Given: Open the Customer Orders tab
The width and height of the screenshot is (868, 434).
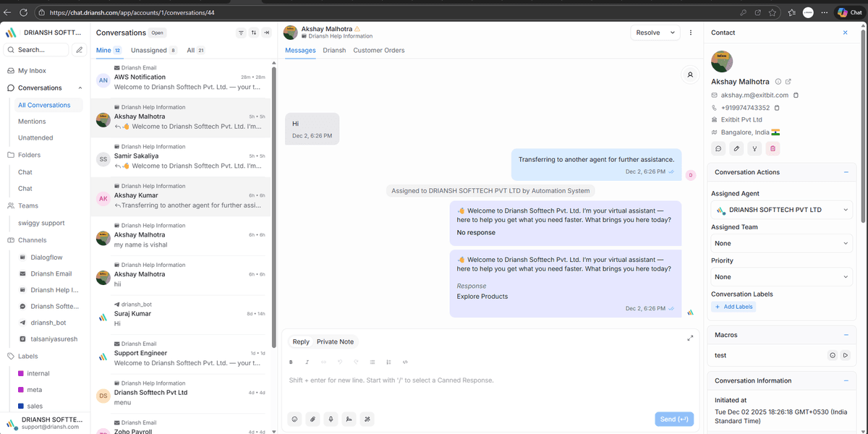Looking at the screenshot, I should point(378,51).
